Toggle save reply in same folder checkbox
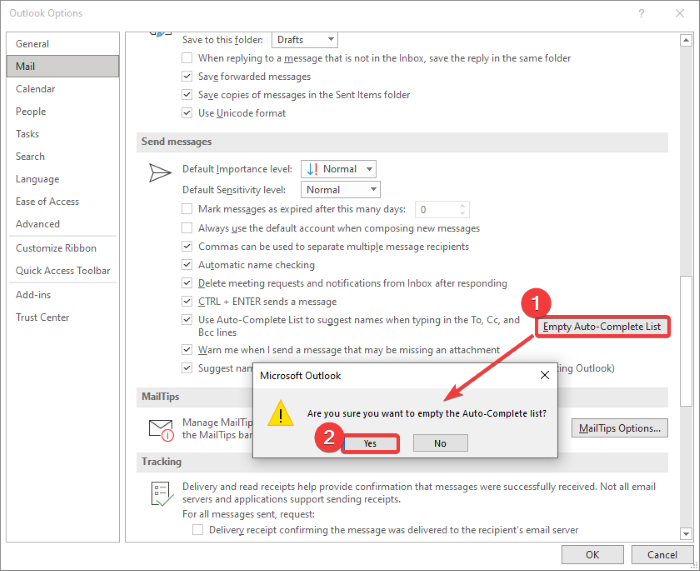Image resolution: width=700 pixels, height=571 pixels. [x=187, y=58]
